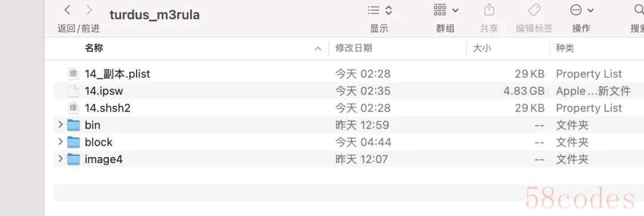
Task: Open the Actions (操作) ellipsis menu
Action: [582, 10]
